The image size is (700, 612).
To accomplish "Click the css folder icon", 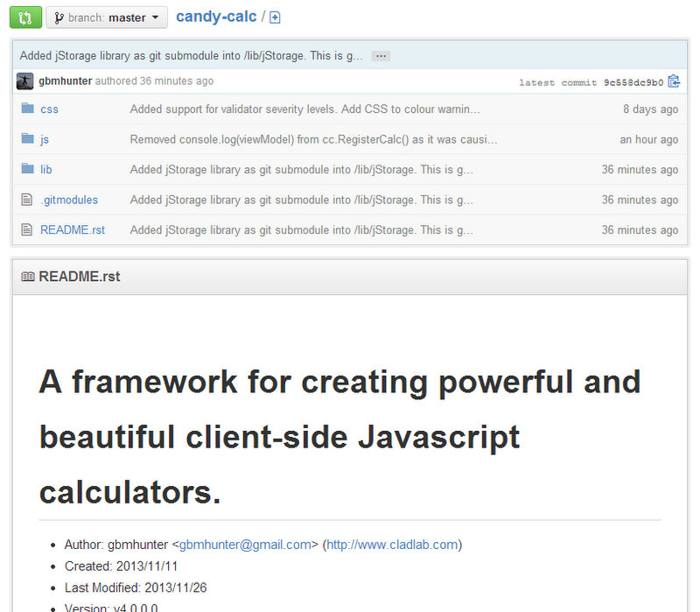I will click(x=27, y=109).
